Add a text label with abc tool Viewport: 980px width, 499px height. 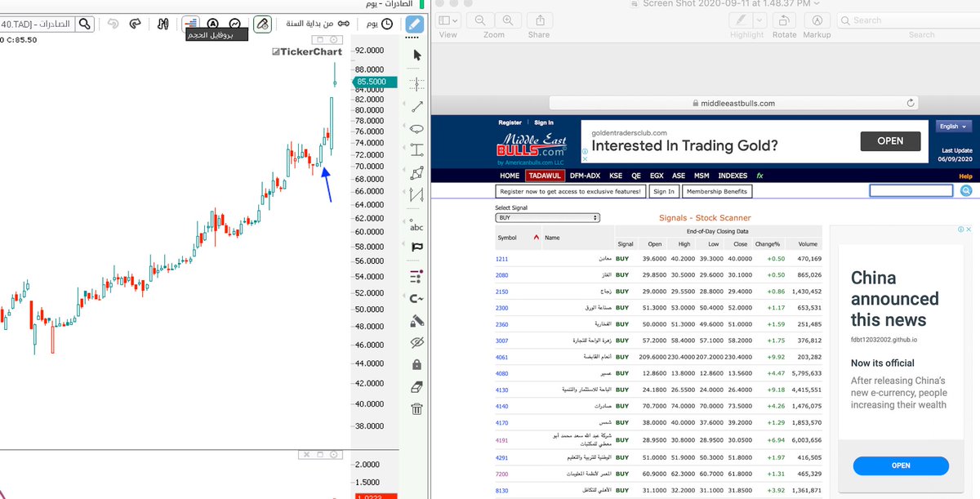pyautogui.click(x=417, y=226)
